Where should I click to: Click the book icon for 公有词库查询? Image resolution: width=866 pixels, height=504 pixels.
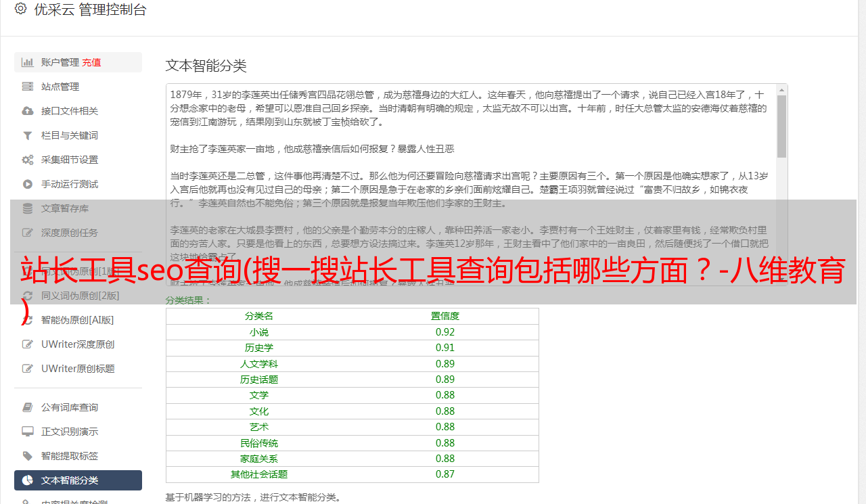[x=28, y=407]
